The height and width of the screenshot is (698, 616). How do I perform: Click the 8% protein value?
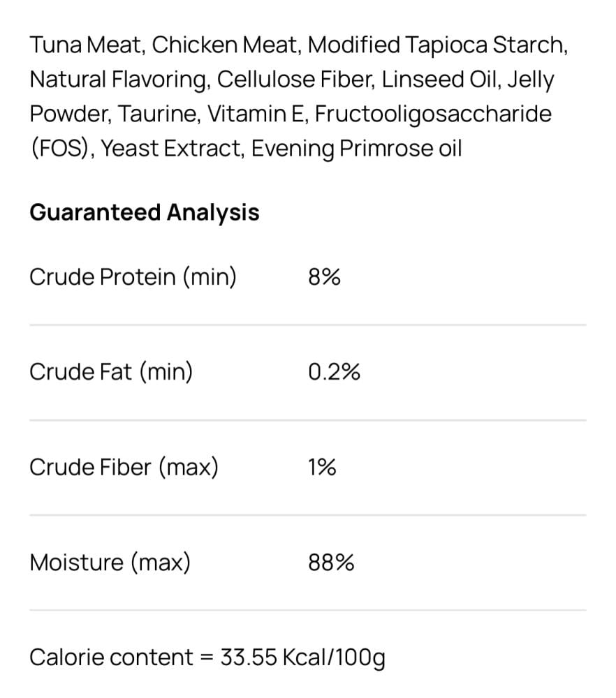[x=324, y=277]
